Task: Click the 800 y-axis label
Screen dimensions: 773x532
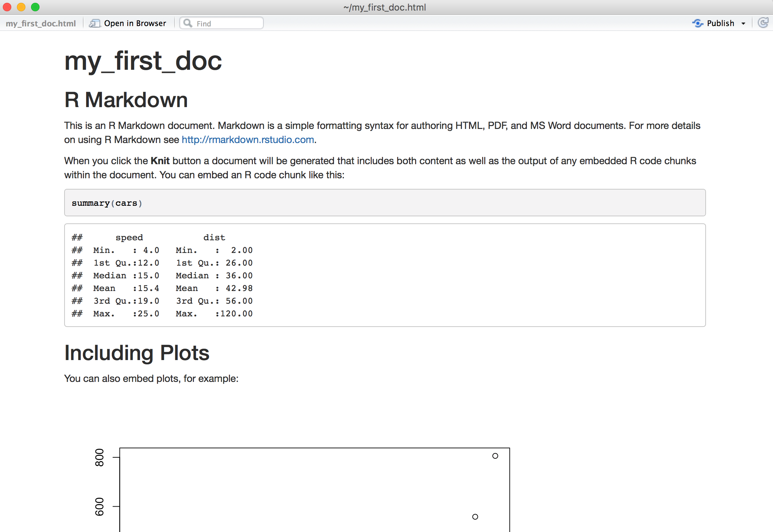Action: coord(100,457)
